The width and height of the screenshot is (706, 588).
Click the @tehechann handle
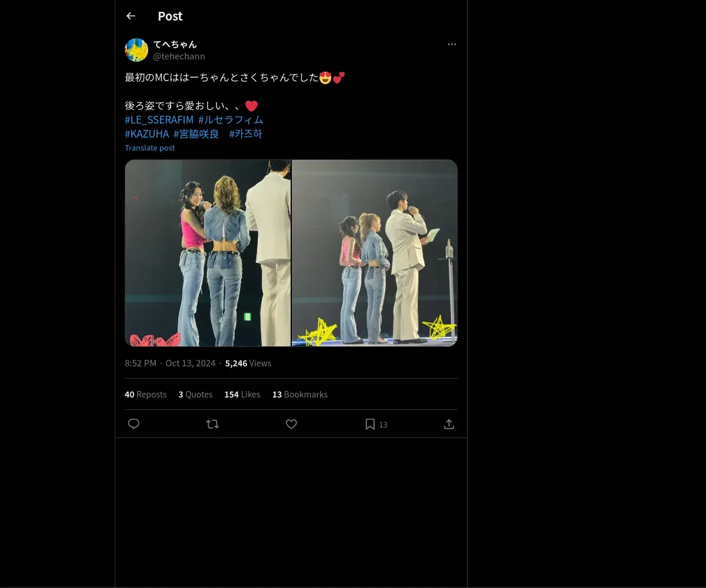click(x=179, y=56)
